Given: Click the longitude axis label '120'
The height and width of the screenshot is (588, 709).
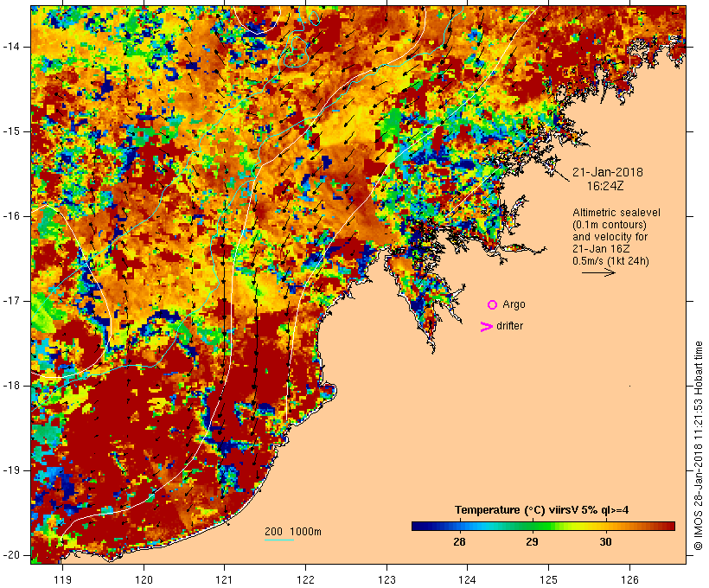Looking at the screenshot, I should point(144,579).
